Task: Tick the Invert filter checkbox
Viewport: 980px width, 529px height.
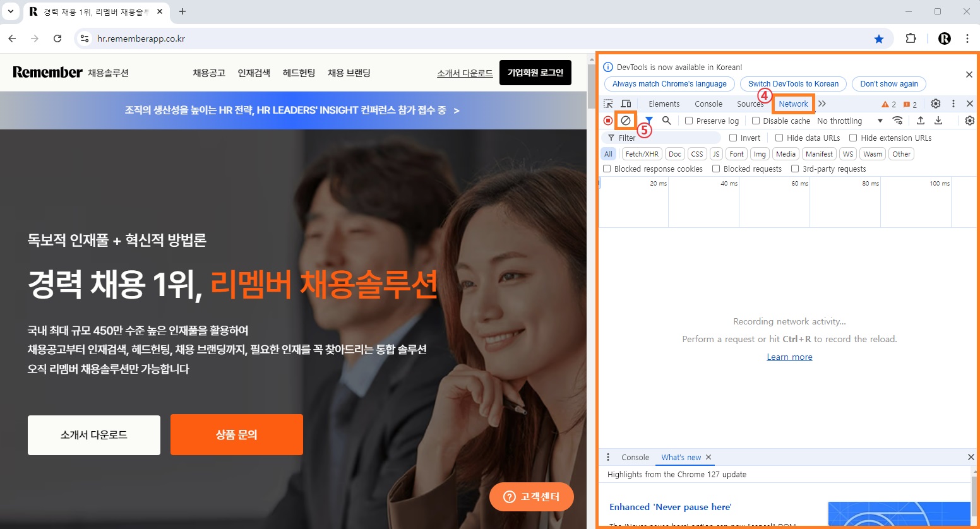Action: click(733, 138)
